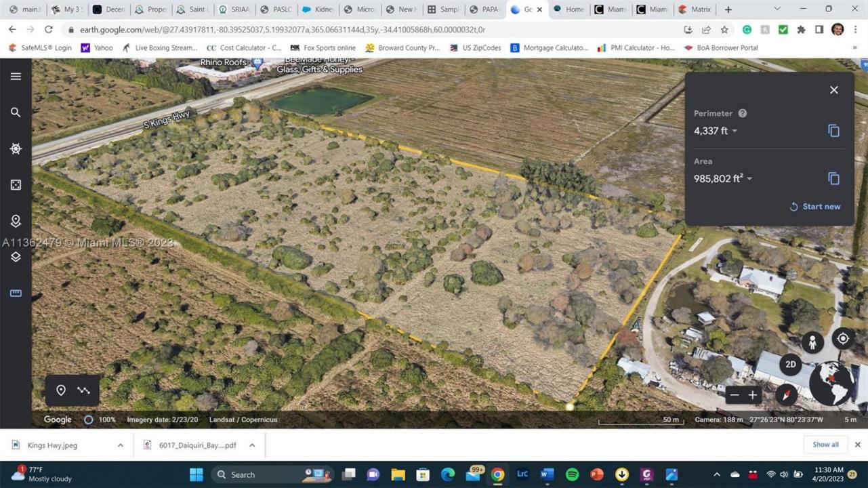Viewport: 868px width, 488px height.
Task: Open Voyager using the ship wheel icon
Action: [x=16, y=148]
